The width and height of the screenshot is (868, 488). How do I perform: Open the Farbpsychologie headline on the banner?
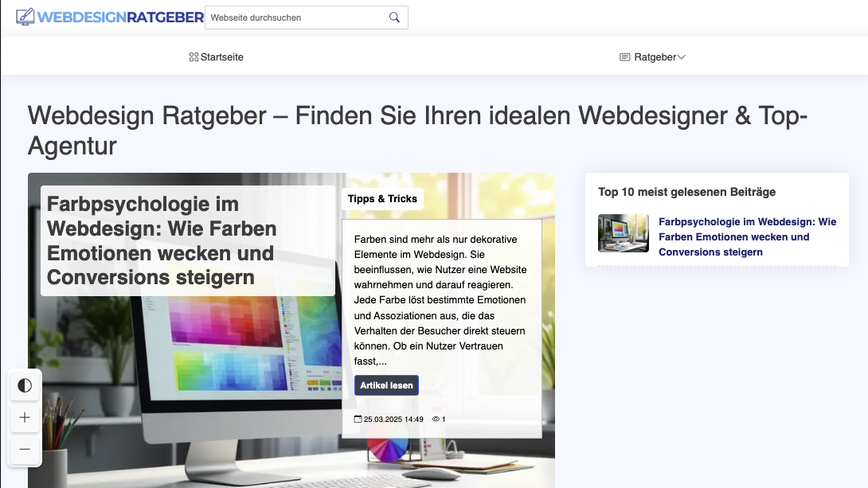pyautogui.click(x=162, y=242)
